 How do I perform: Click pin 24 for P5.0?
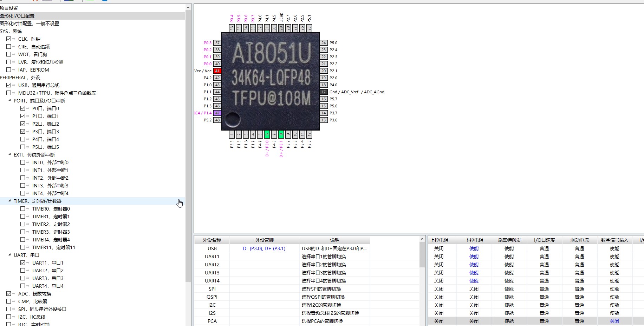[x=324, y=43]
